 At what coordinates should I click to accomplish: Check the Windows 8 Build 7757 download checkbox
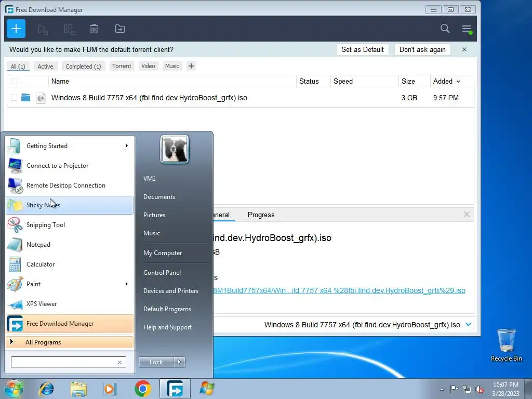(14, 98)
